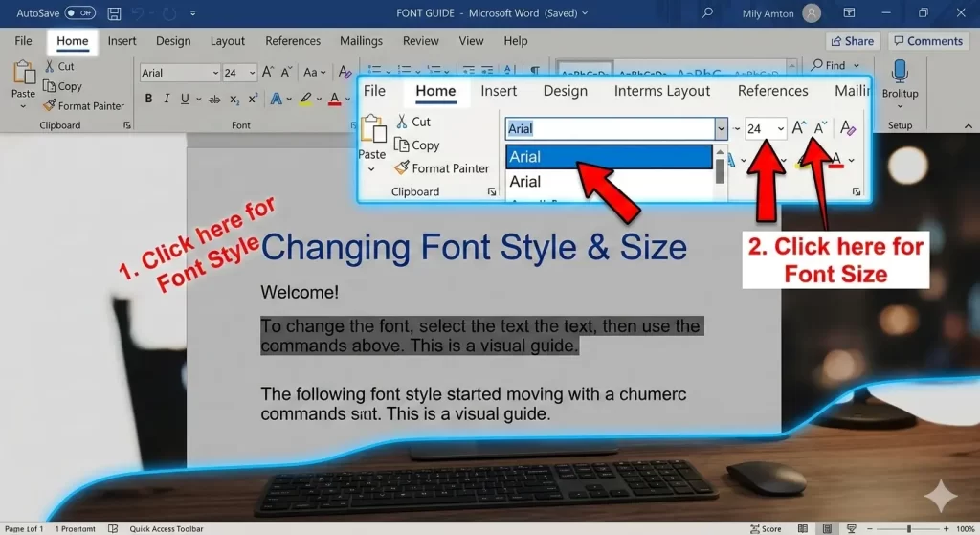Toggle Bold formatting
This screenshot has height=535, width=980.
point(148,99)
